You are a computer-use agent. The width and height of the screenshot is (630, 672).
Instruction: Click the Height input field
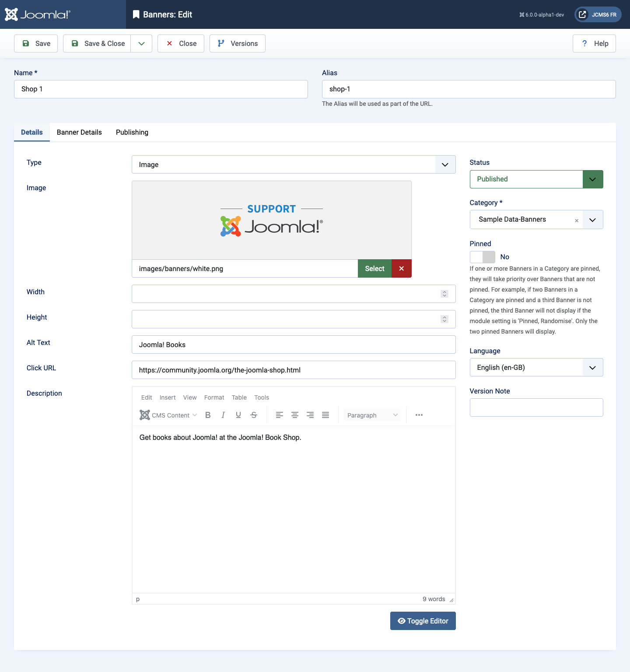pyautogui.click(x=294, y=319)
